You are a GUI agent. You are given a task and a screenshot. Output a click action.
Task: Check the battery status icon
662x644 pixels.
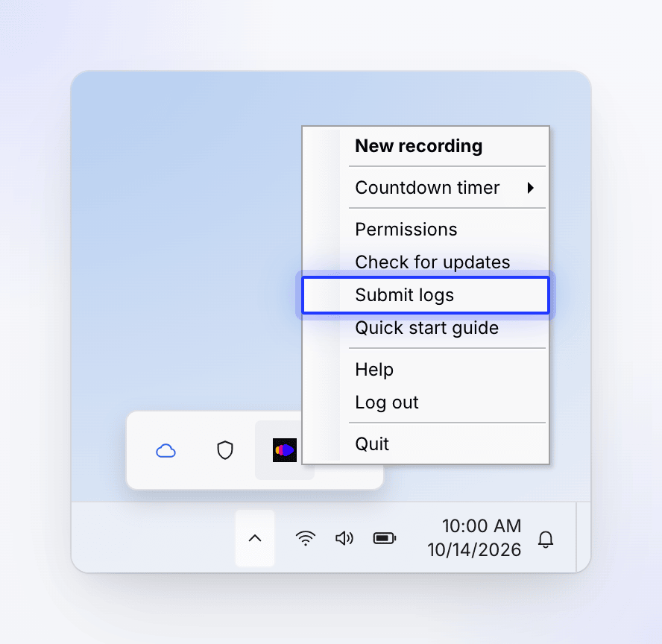pos(384,538)
